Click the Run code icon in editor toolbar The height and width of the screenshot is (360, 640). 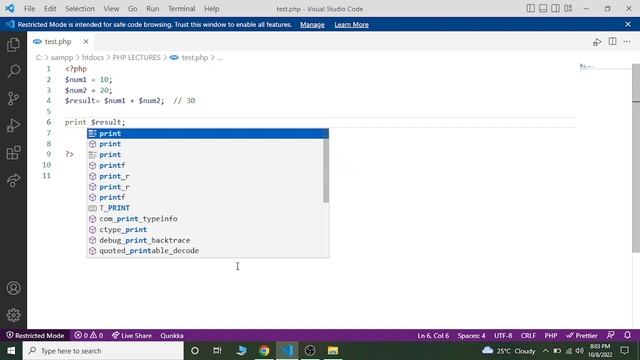pyautogui.click(x=597, y=42)
